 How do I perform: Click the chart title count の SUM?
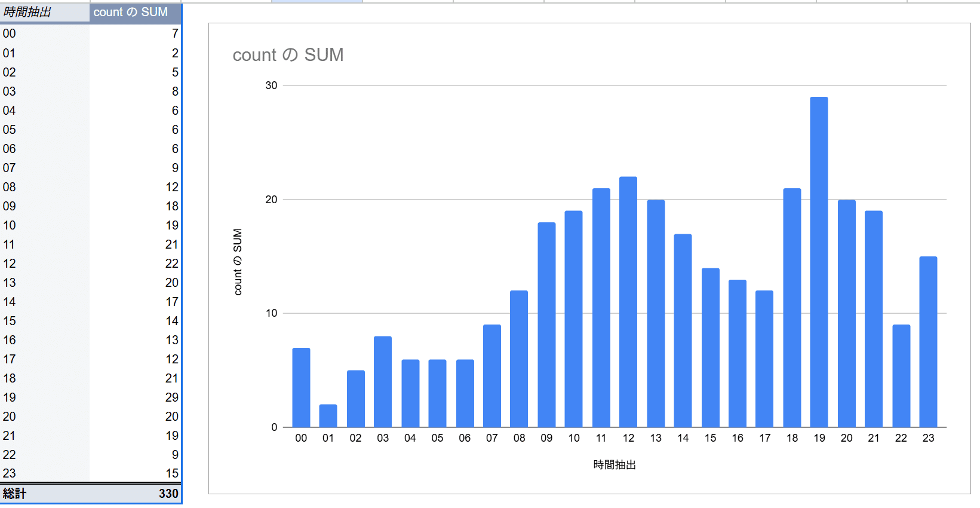tap(288, 55)
